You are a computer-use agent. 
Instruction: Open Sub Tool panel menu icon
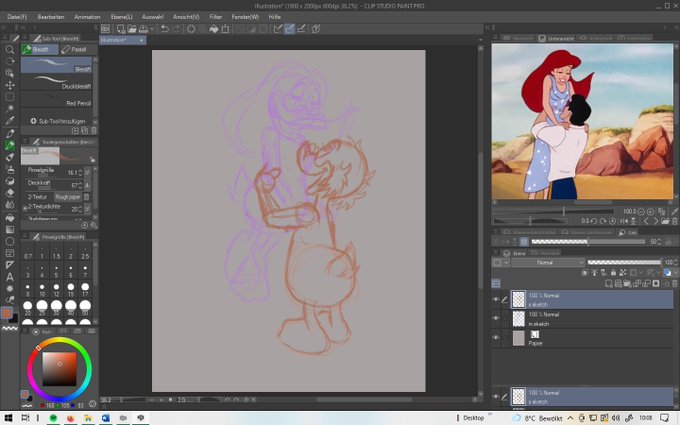click(x=25, y=38)
